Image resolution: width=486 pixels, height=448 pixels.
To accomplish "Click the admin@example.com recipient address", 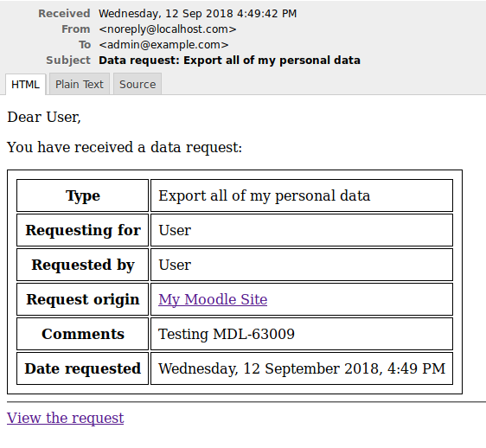I will pos(163,45).
